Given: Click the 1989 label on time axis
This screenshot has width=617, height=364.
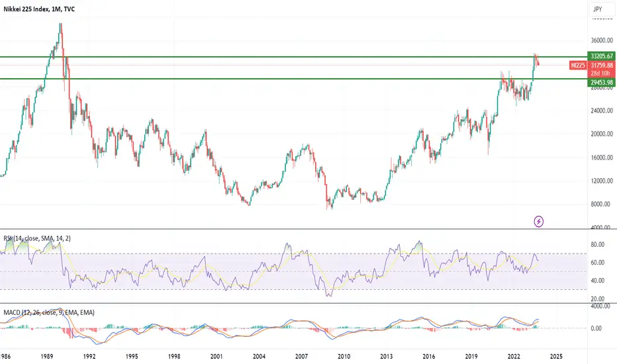Looking at the screenshot, I should (47, 357).
